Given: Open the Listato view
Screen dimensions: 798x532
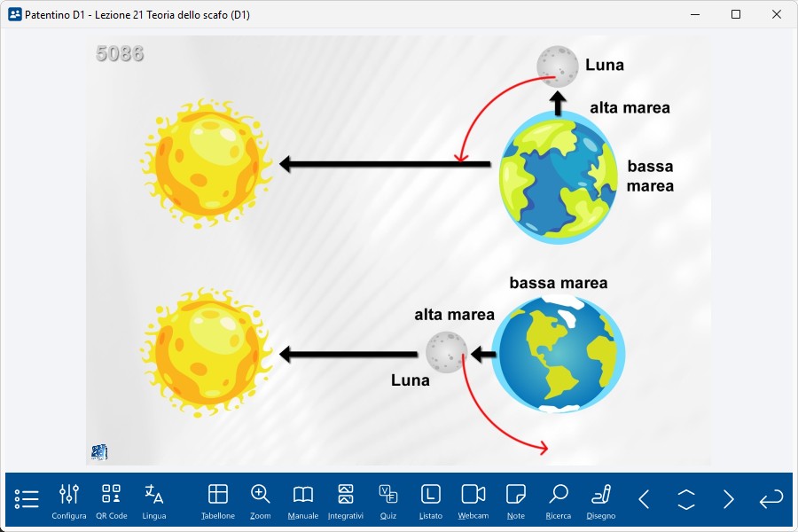Looking at the screenshot, I should (x=431, y=500).
